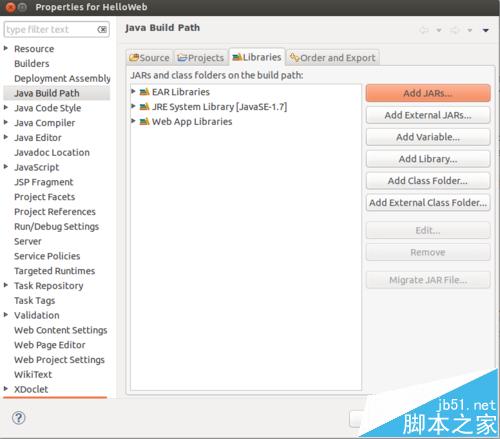The height and width of the screenshot is (439, 500).
Task: Open Targeted Runtimes page
Action: coord(55,271)
